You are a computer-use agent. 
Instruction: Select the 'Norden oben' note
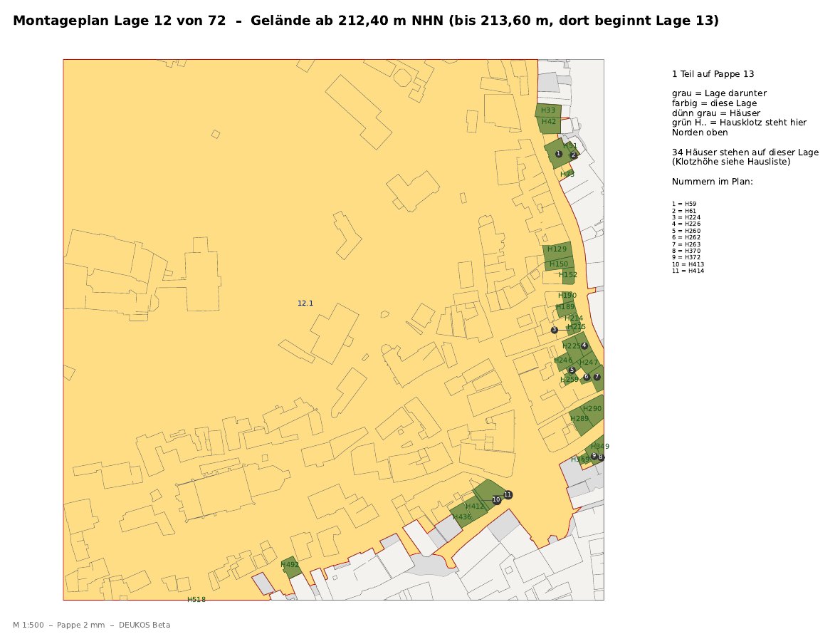tap(700, 132)
